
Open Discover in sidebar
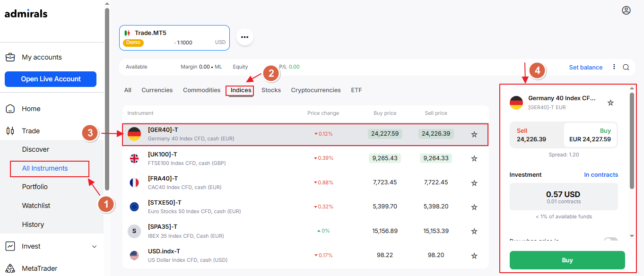35,149
